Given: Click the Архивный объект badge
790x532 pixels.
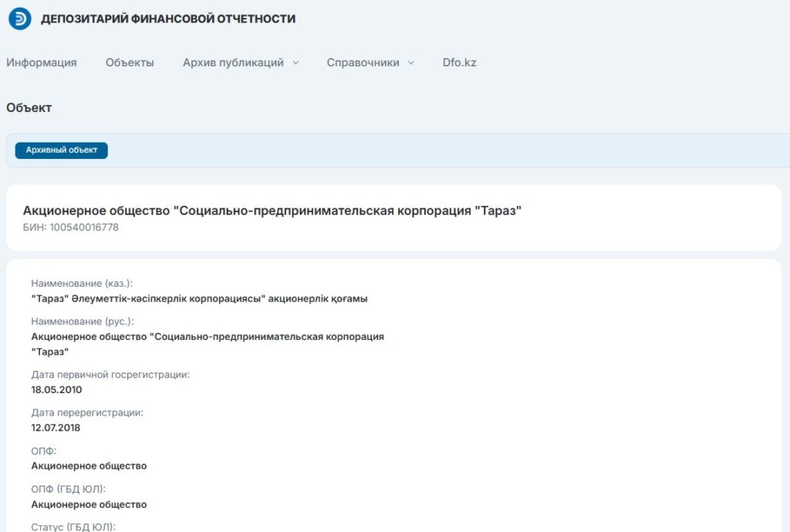Looking at the screenshot, I should pos(62,150).
